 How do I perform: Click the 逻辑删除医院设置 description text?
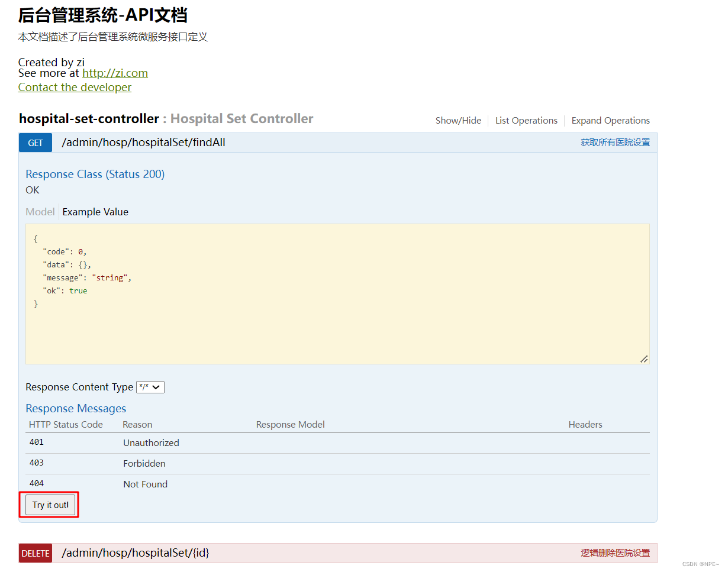[x=615, y=553]
